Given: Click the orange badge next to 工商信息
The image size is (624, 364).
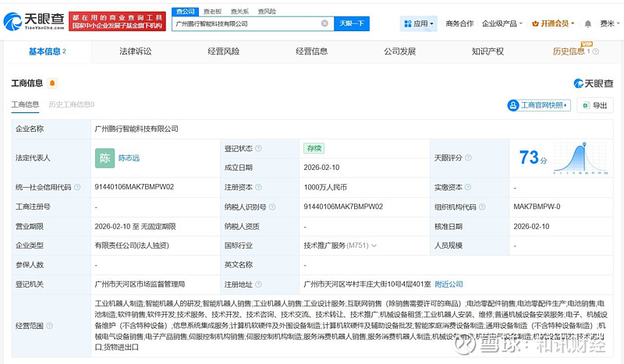Looking at the screenshot, I should tap(52, 83).
